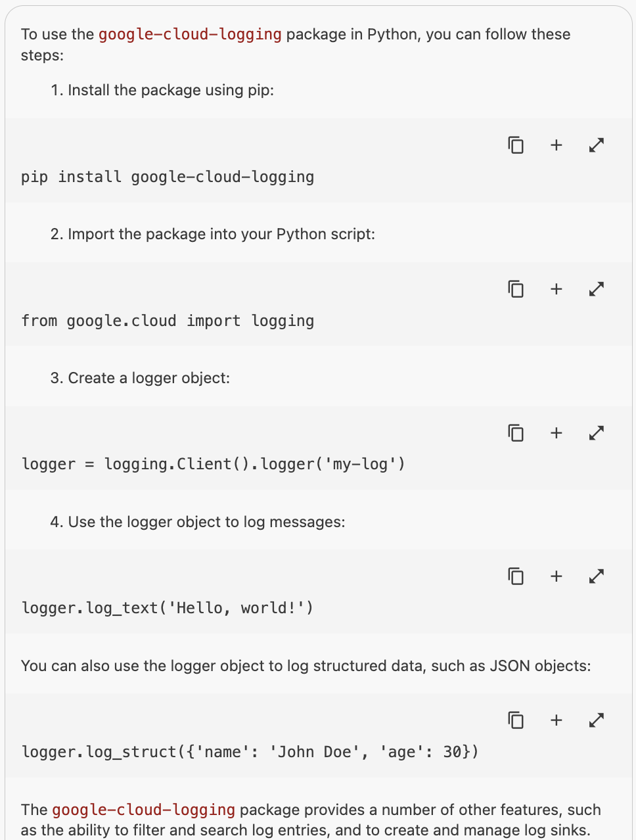This screenshot has height=840, width=636.
Task: Copy the pip install command code block
Action: pyautogui.click(x=516, y=145)
